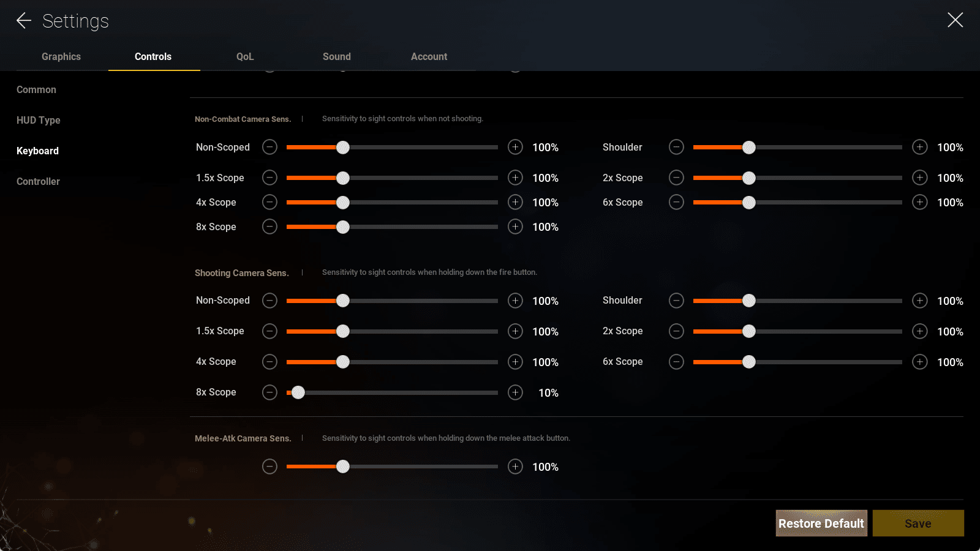
Task: Close settings with the X icon
Action: pyautogui.click(x=955, y=20)
